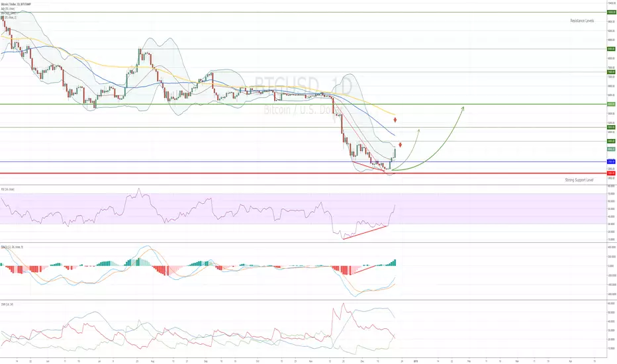This screenshot has width=617, height=364.
Task: Click the 10000 green price label on axis
Action: [611, 12]
